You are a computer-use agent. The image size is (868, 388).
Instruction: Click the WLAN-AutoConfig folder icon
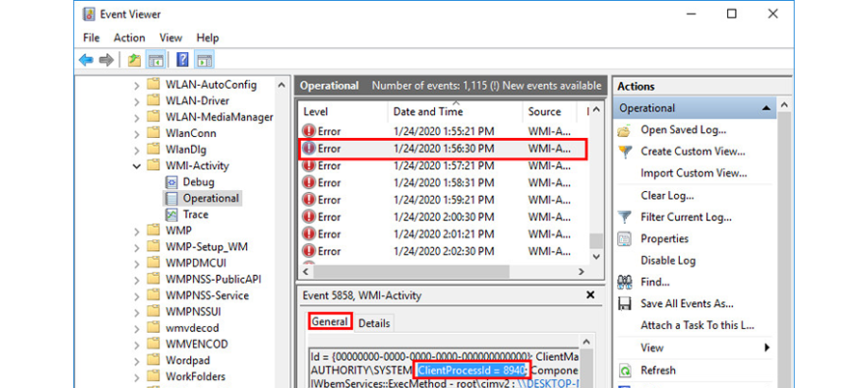point(154,85)
